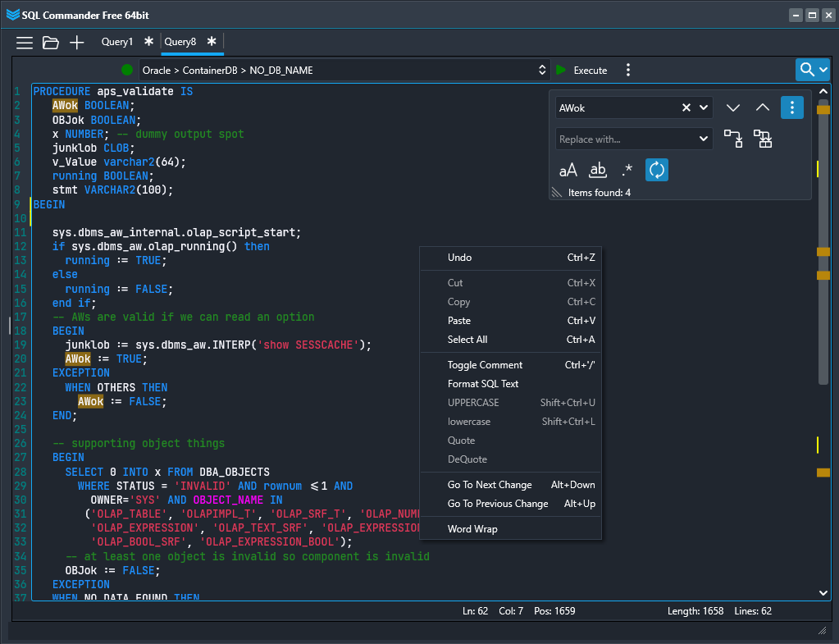Viewport: 839px width, 644px height.
Task: Click the green connection status indicator
Action: coord(125,70)
